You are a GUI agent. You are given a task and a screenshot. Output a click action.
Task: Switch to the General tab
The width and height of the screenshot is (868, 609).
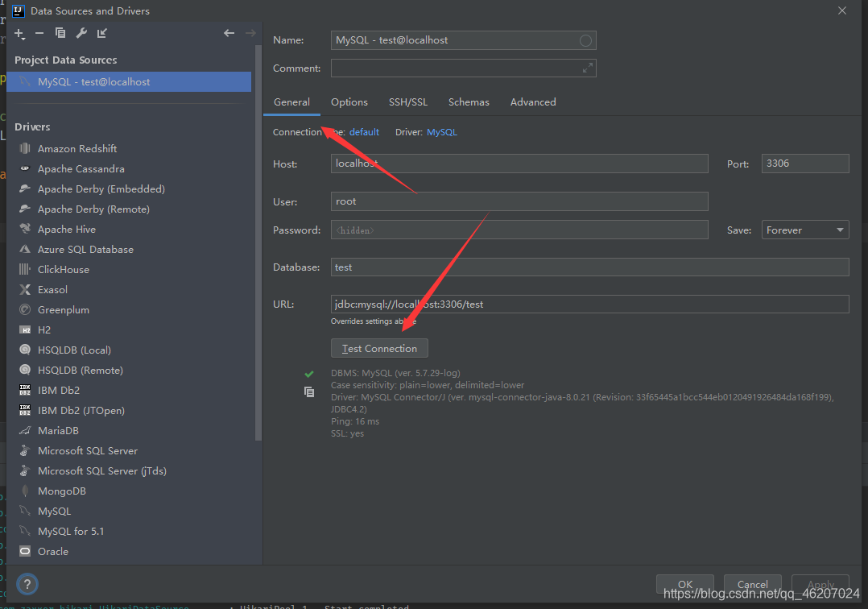tap(291, 101)
